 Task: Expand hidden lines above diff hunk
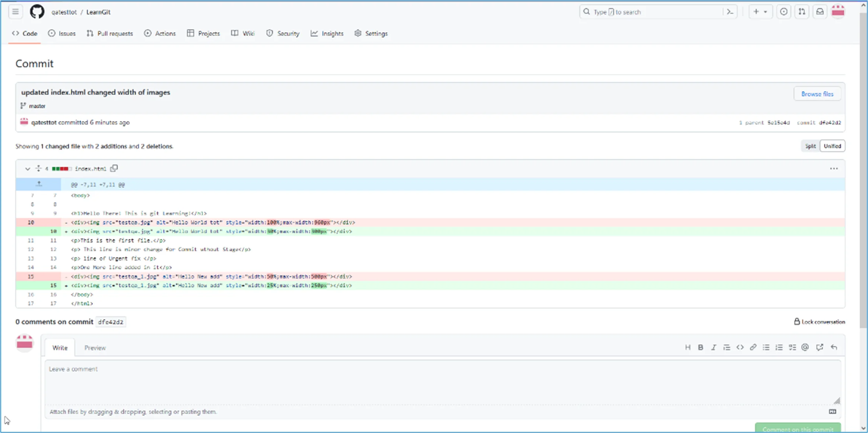coord(39,184)
